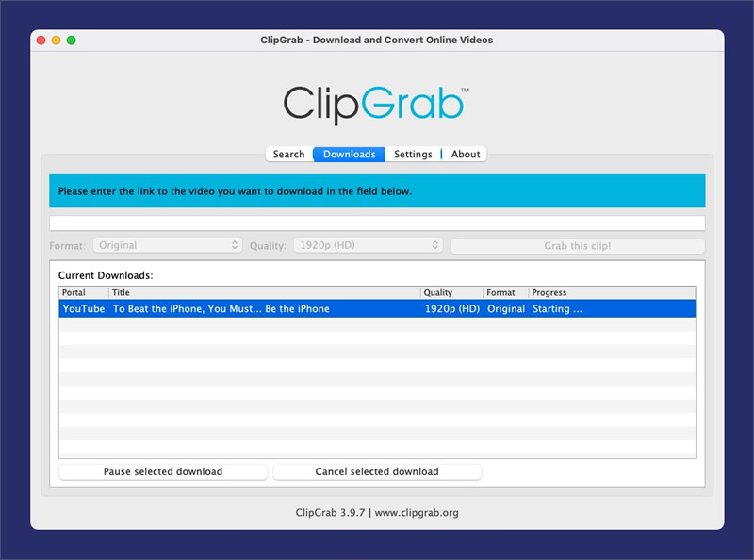Click the row's 1920p (HD) quality cell

(x=452, y=309)
